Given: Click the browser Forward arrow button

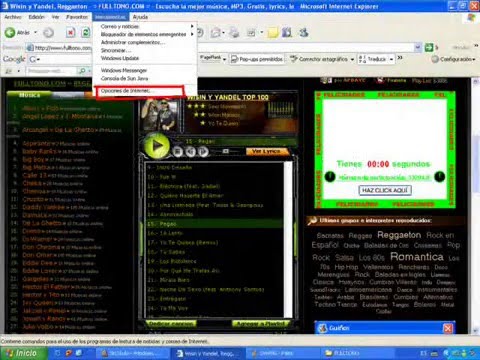Looking at the screenshot, I should pos(49,33).
